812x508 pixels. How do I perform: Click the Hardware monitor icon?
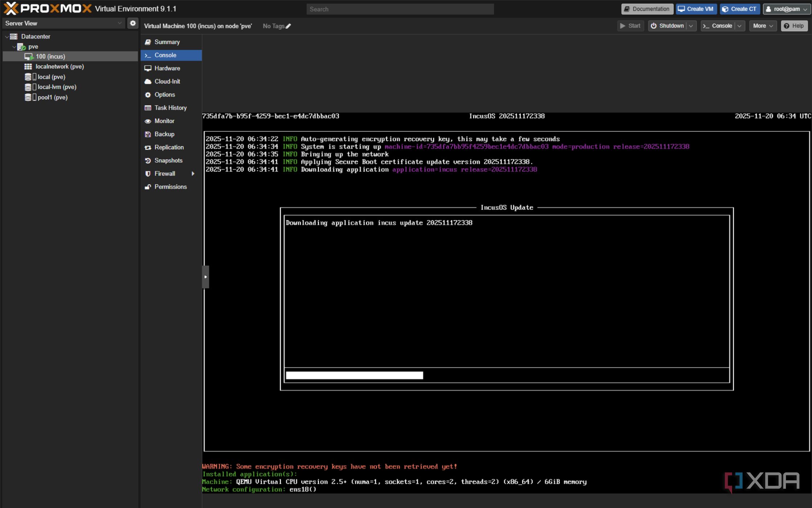pos(148,68)
